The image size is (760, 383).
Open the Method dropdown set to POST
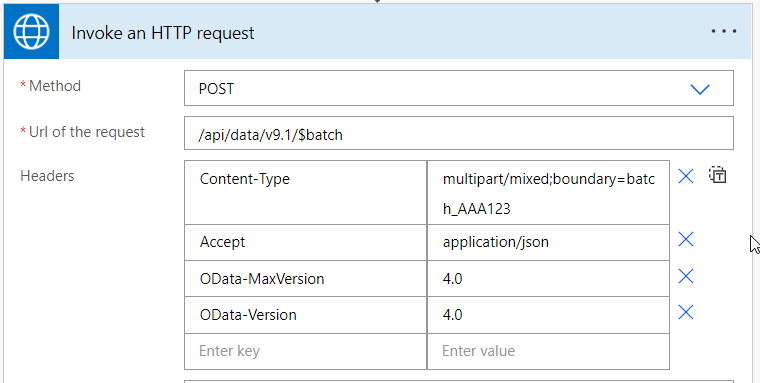459,88
